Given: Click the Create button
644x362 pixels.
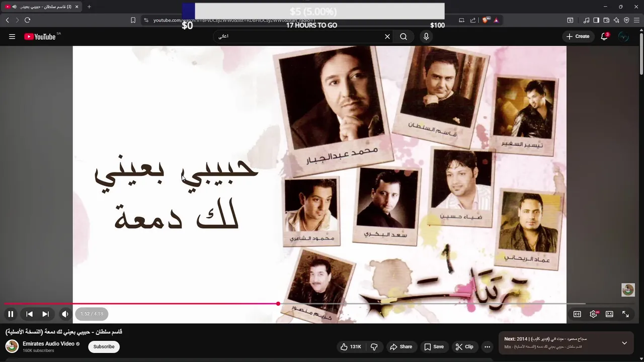Looking at the screenshot, I should pos(578,36).
